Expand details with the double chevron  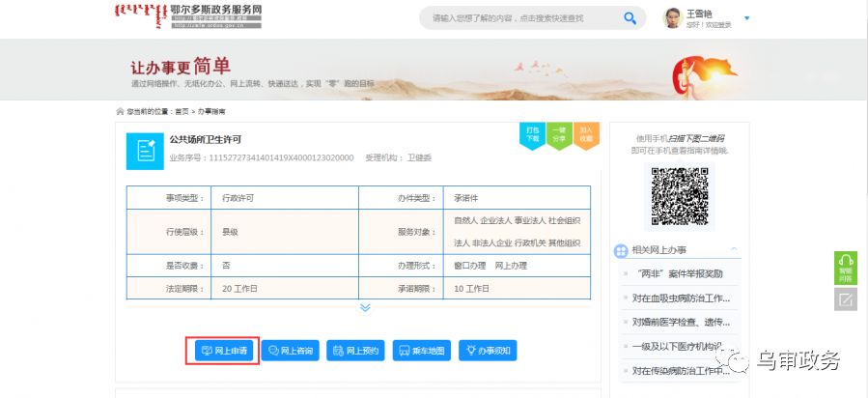tap(365, 307)
